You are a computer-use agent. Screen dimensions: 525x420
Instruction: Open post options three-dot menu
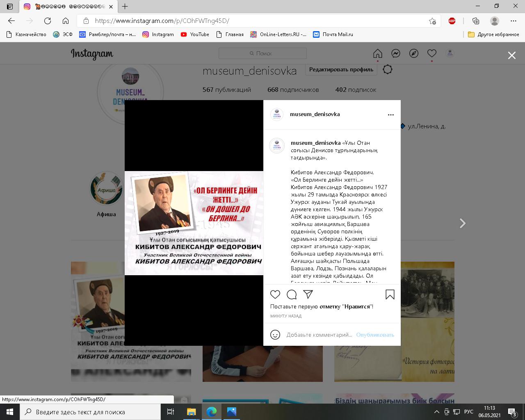click(391, 115)
